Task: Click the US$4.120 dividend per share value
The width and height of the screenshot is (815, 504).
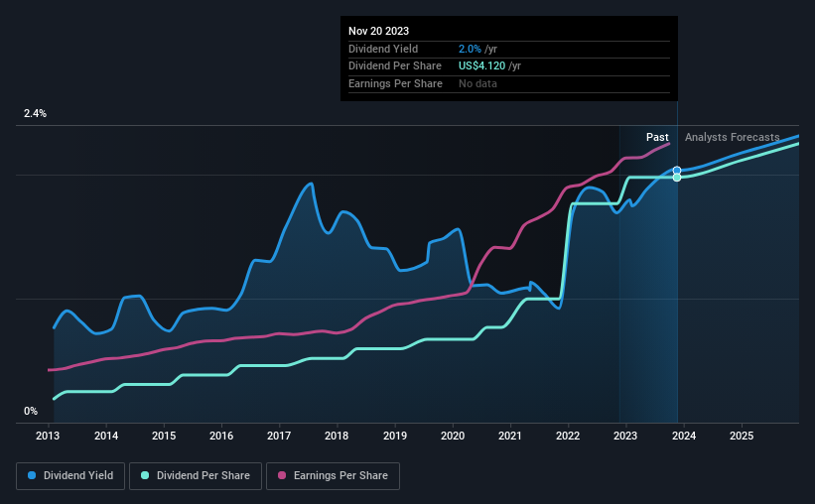Action: (x=481, y=66)
